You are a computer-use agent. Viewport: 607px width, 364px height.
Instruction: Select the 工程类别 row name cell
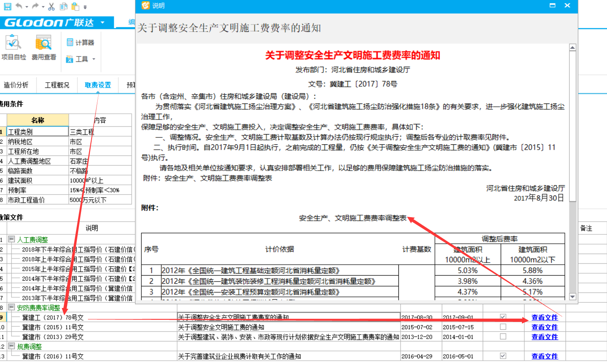point(38,132)
